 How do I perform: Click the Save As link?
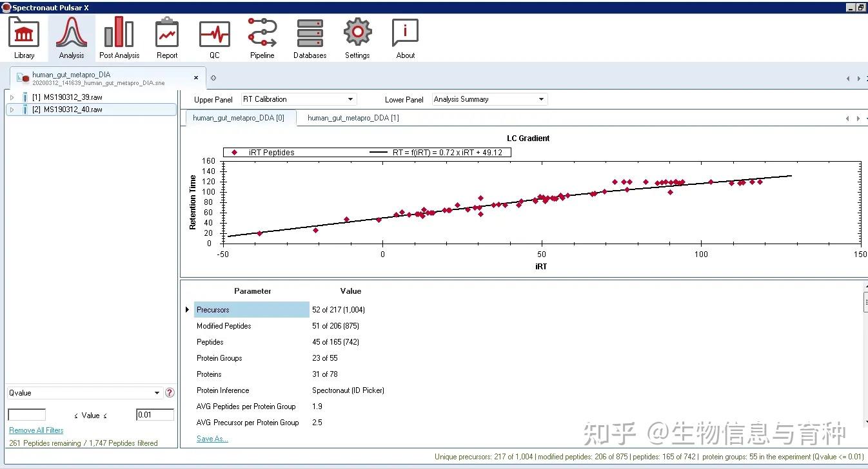212,438
